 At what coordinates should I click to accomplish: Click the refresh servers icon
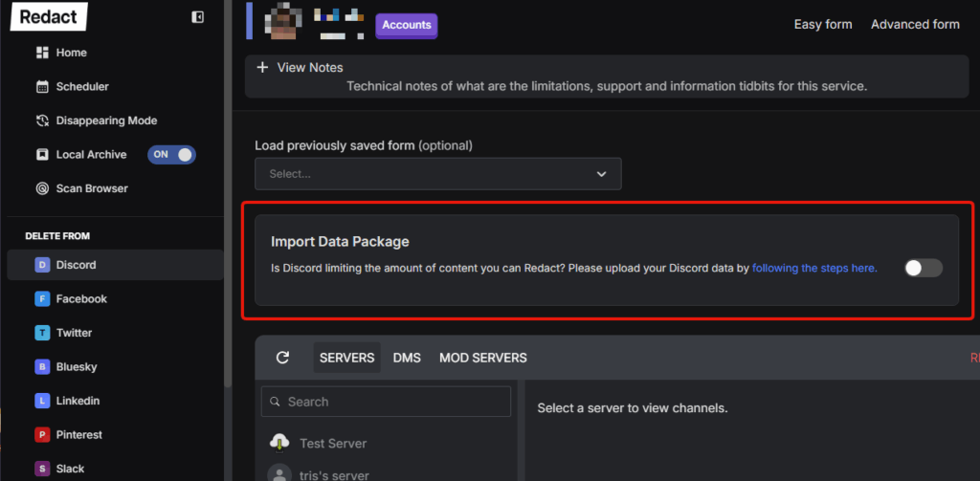point(282,358)
